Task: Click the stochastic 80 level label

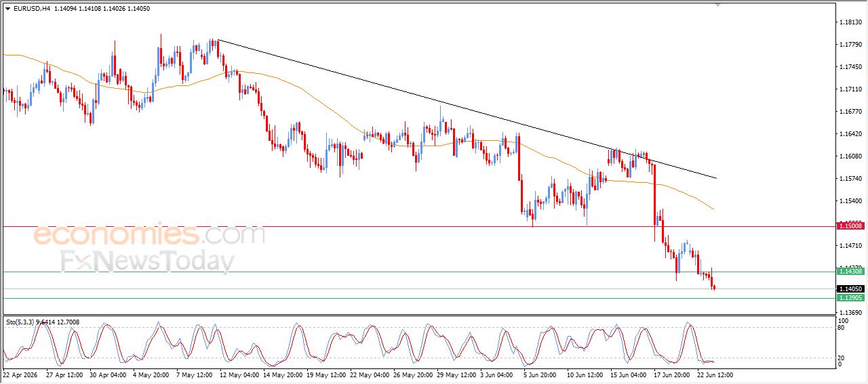Action: [x=842, y=328]
